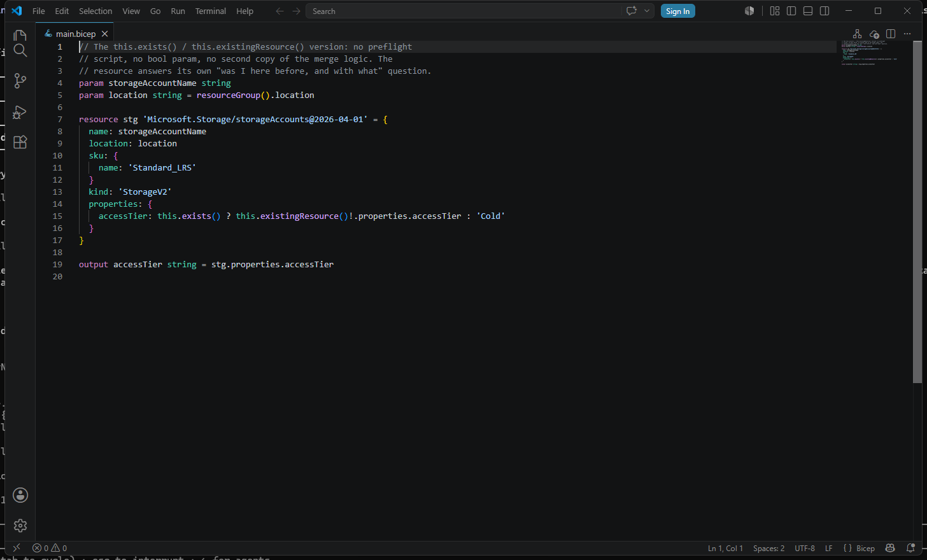Viewport: 927px width, 560px height.
Task: Change the end-of-line sequence via LF
Action: tap(828, 548)
